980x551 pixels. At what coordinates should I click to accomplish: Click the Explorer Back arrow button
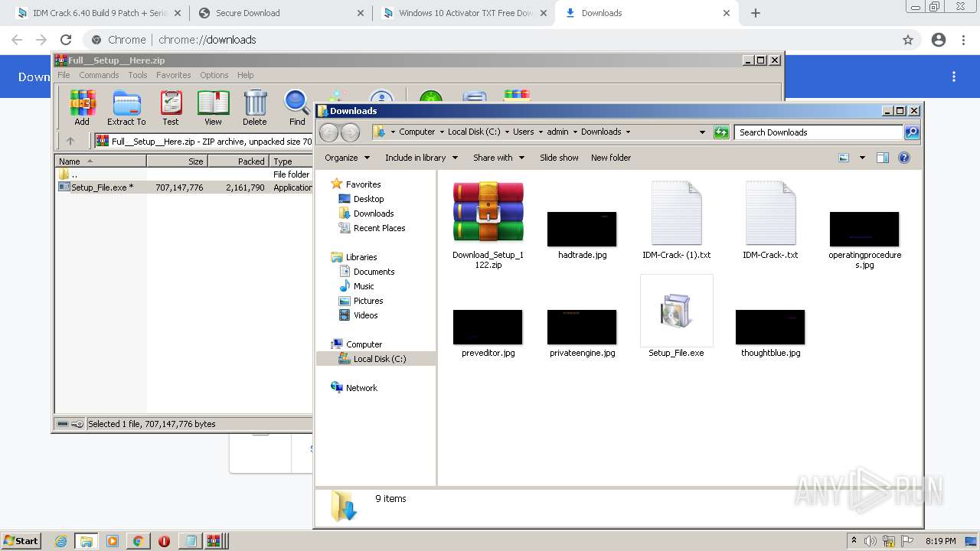(x=329, y=132)
